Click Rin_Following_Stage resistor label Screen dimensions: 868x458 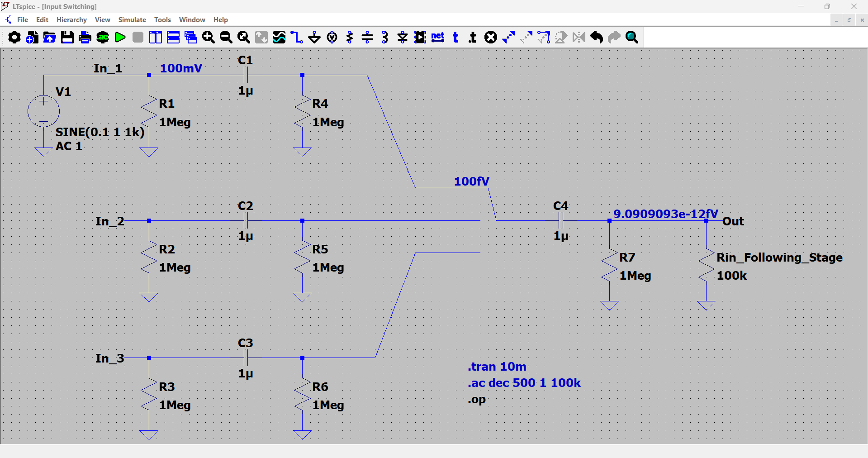pos(780,258)
